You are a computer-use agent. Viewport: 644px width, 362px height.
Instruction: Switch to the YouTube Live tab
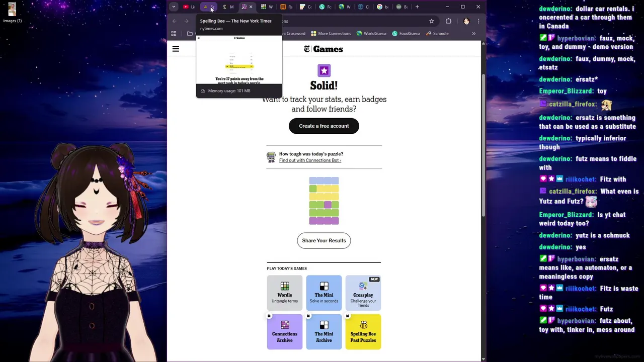tap(189, 7)
